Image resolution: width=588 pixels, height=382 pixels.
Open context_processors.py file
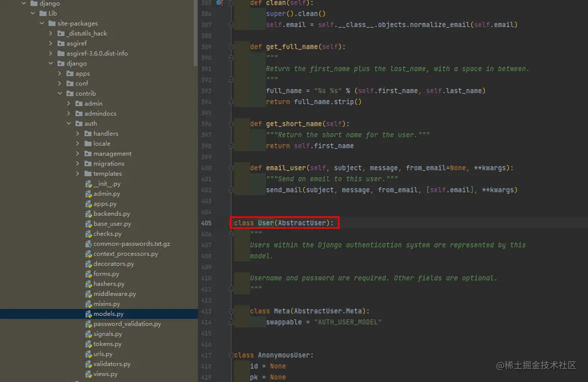125,254
